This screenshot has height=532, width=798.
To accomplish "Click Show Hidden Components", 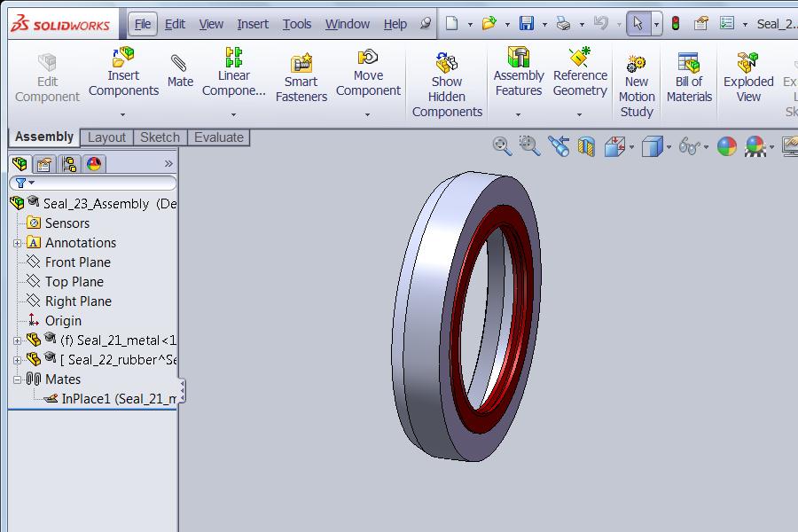I will pyautogui.click(x=447, y=85).
